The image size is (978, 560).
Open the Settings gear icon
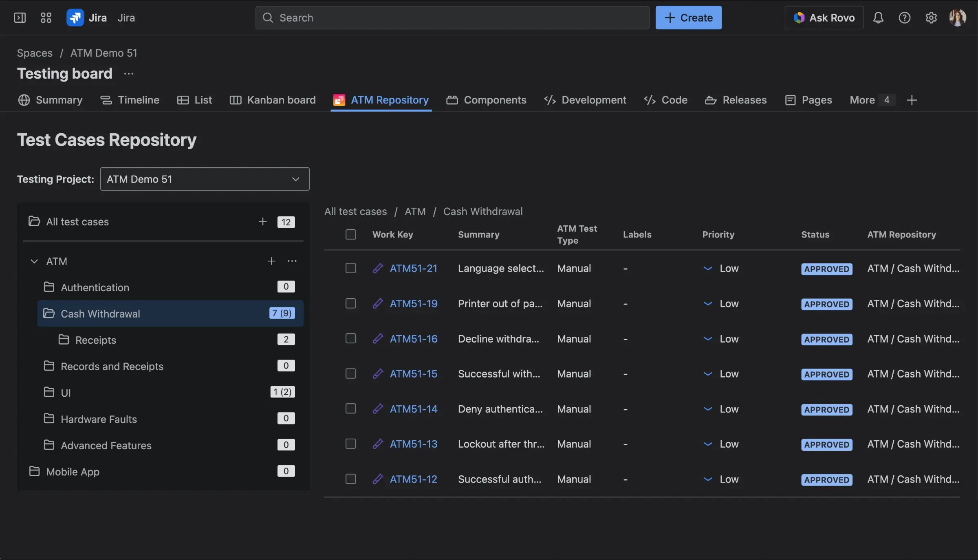[x=931, y=18]
